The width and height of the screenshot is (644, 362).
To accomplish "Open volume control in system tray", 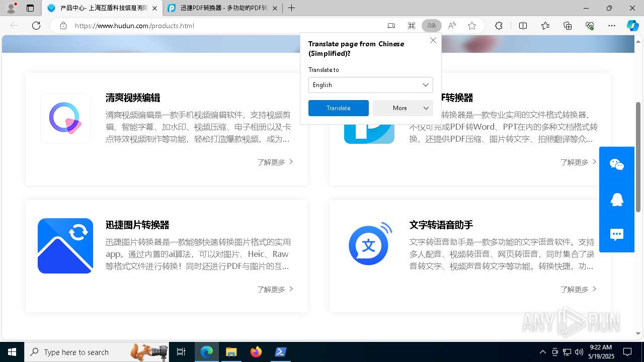I will pyautogui.click(x=579, y=352).
